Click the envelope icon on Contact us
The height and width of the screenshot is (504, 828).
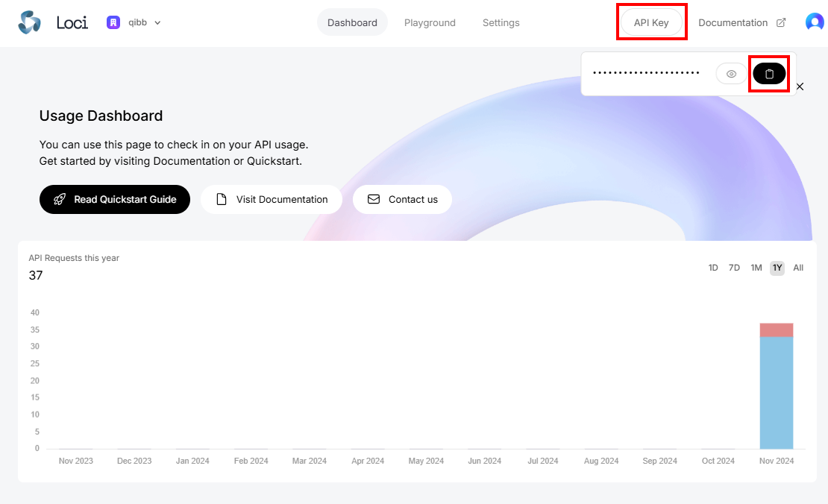pyautogui.click(x=374, y=200)
